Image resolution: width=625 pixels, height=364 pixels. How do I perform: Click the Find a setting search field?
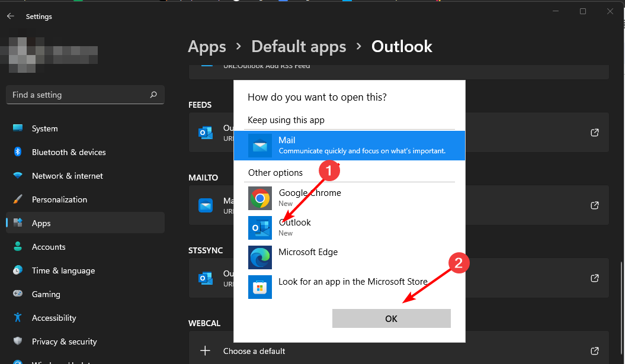(85, 95)
